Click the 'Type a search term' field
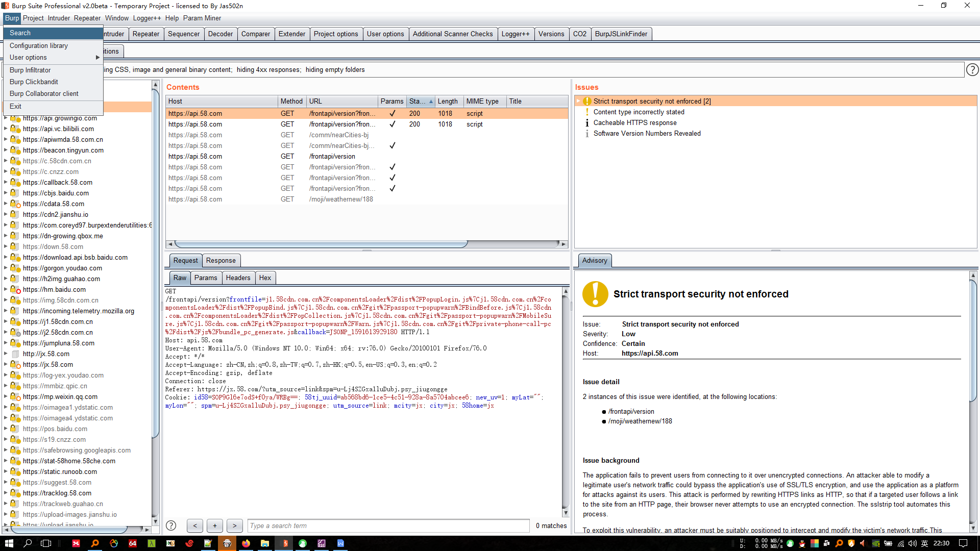 coord(388,525)
